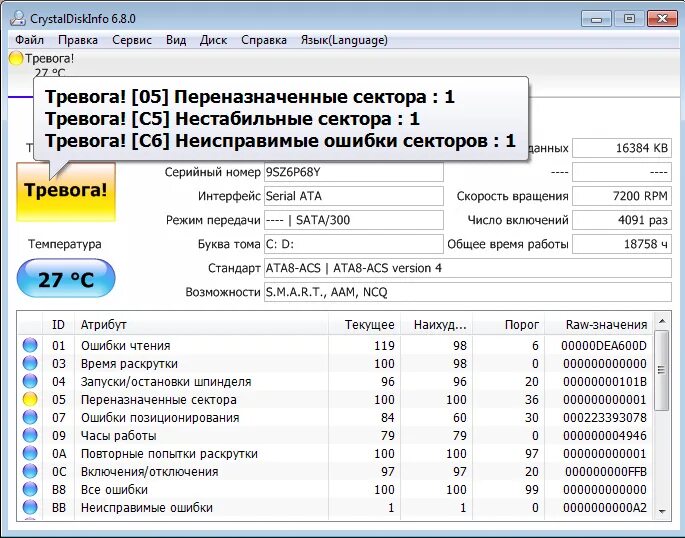Click the yellow Тревога! health status button
685x538 pixels.
point(66,192)
